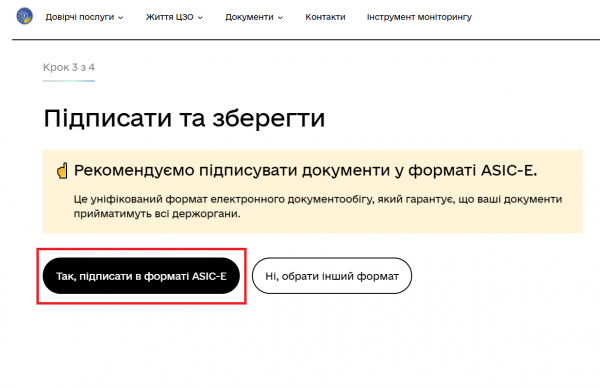Viewport: 600px width, 387px height.
Task: Expand the chevron next to Життя ЦЗО
Action: [x=200, y=18]
